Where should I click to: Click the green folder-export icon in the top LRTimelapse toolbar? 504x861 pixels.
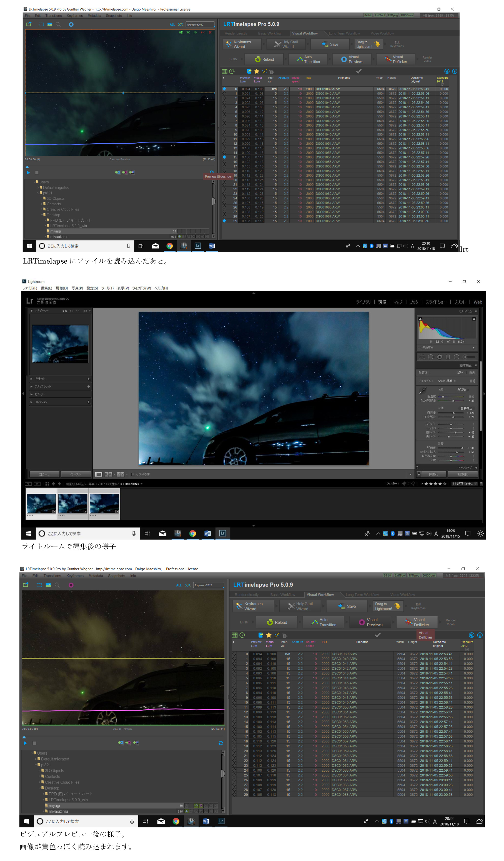[29, 24]
